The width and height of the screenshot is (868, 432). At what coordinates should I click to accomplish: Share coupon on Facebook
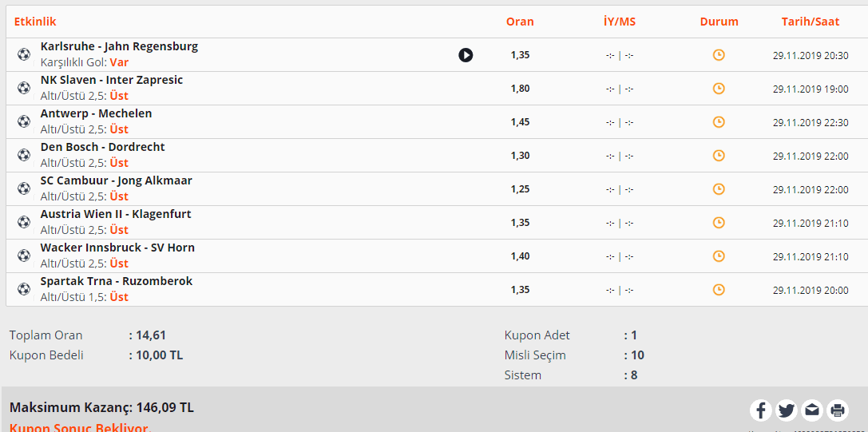click(x=761, y=410)
